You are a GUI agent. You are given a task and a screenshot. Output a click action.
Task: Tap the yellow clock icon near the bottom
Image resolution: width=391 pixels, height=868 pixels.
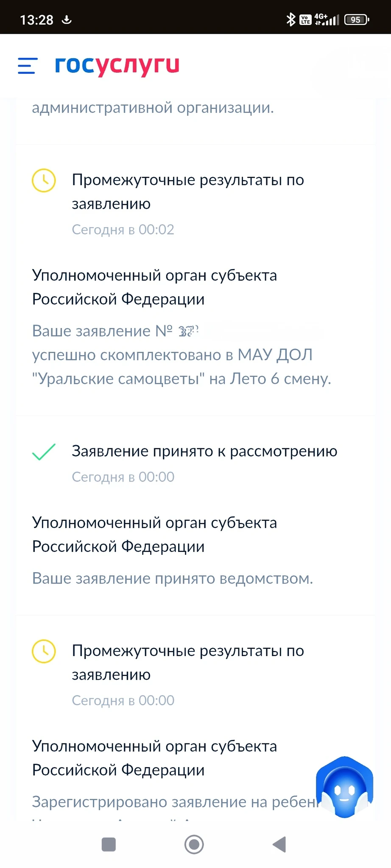tap(44, 651)
